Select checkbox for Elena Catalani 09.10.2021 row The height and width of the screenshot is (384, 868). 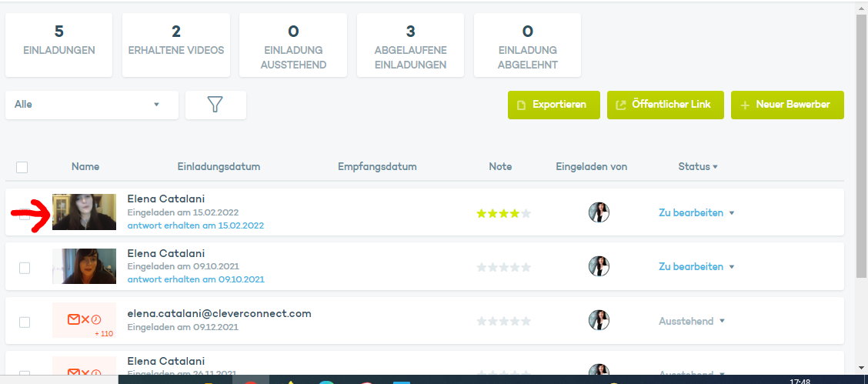25,267
